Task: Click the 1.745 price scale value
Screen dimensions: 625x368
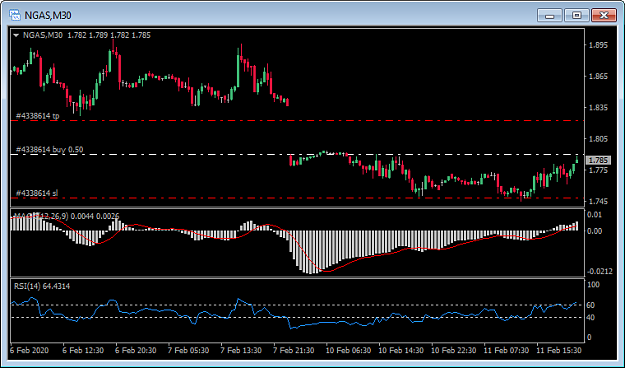Action: pos(599,202)
